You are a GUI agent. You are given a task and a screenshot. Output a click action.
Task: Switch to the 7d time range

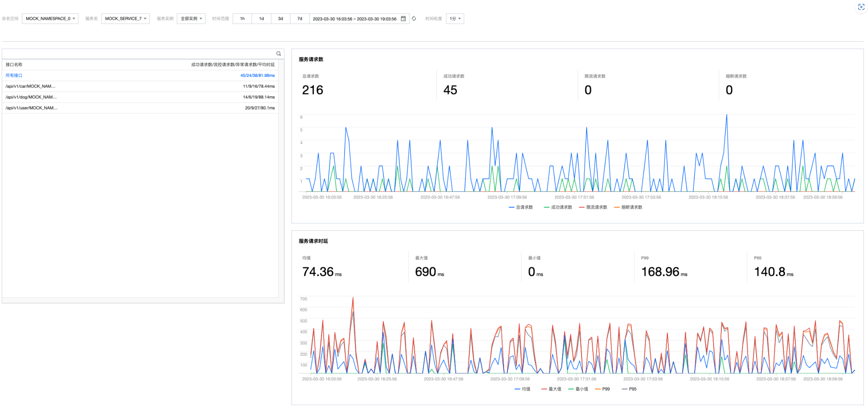click(x=300, y=18)
